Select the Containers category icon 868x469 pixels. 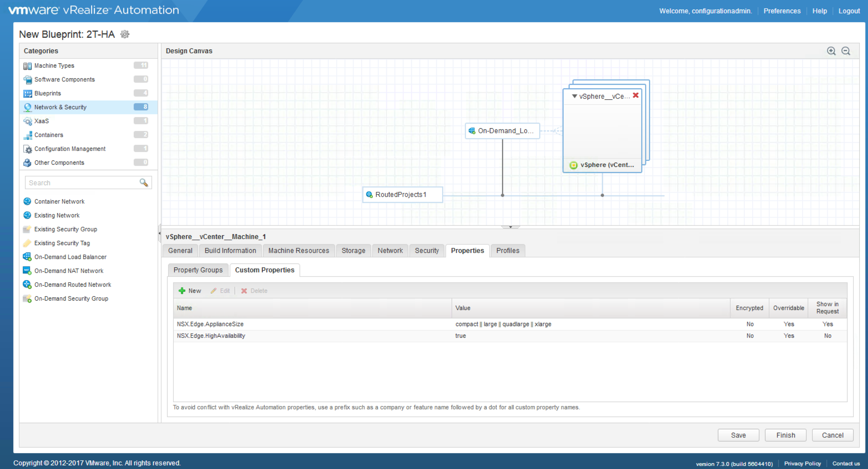point(27,135)
